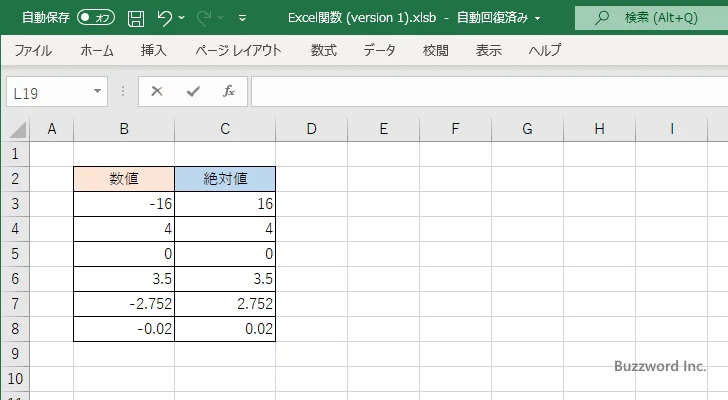Screen dimensions: 728x400
Task: Select row 2 header
Action: coord(15,179)
